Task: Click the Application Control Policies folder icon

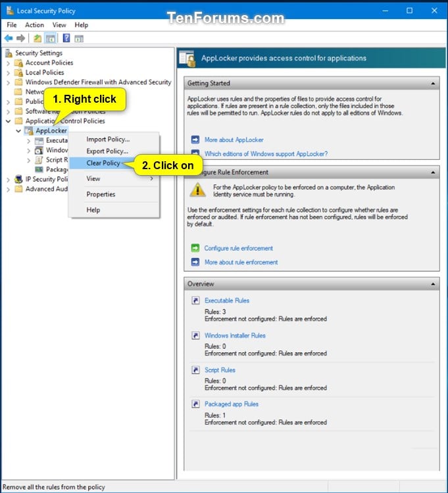Action: point(19,121)
